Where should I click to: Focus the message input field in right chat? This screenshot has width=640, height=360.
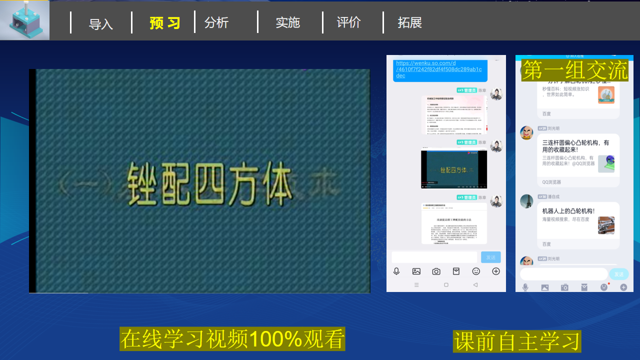[x=564, y=274]
